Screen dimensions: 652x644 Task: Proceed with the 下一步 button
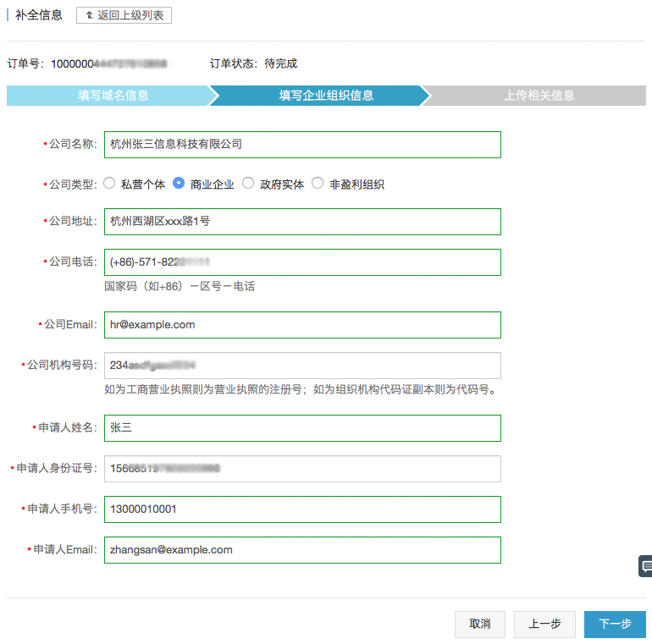click(615, 624)
